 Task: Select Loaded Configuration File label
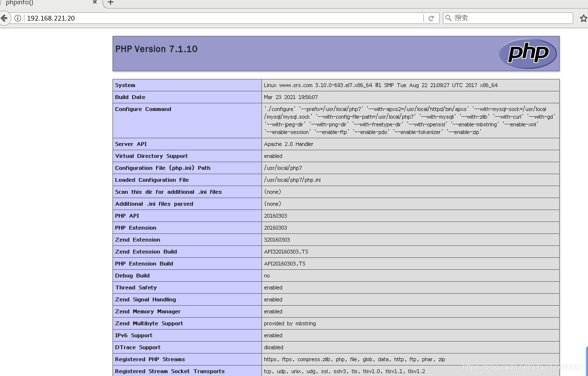click(152, 180)
